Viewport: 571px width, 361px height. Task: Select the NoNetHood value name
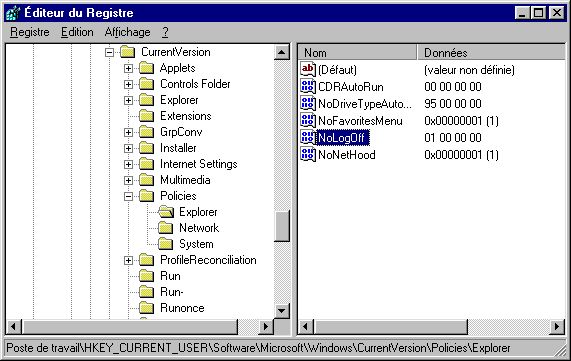tap(347, 155)
